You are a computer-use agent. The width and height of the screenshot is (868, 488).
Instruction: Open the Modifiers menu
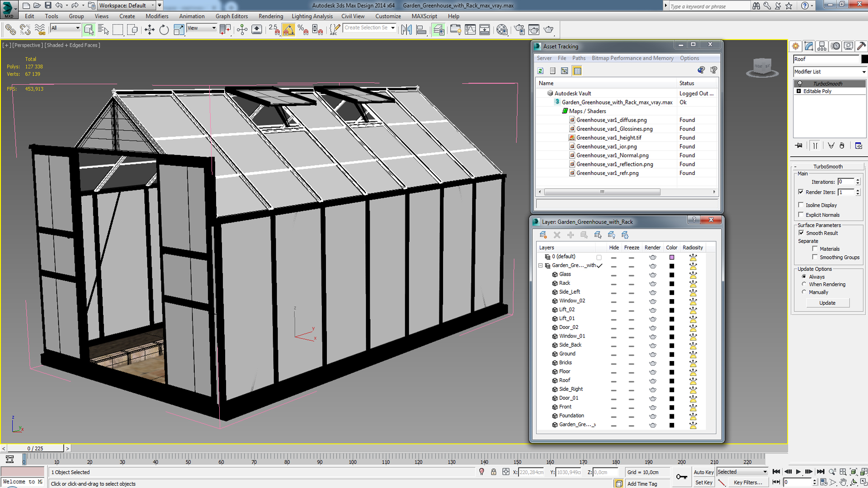pyautogui.click(x=157, y=16)
